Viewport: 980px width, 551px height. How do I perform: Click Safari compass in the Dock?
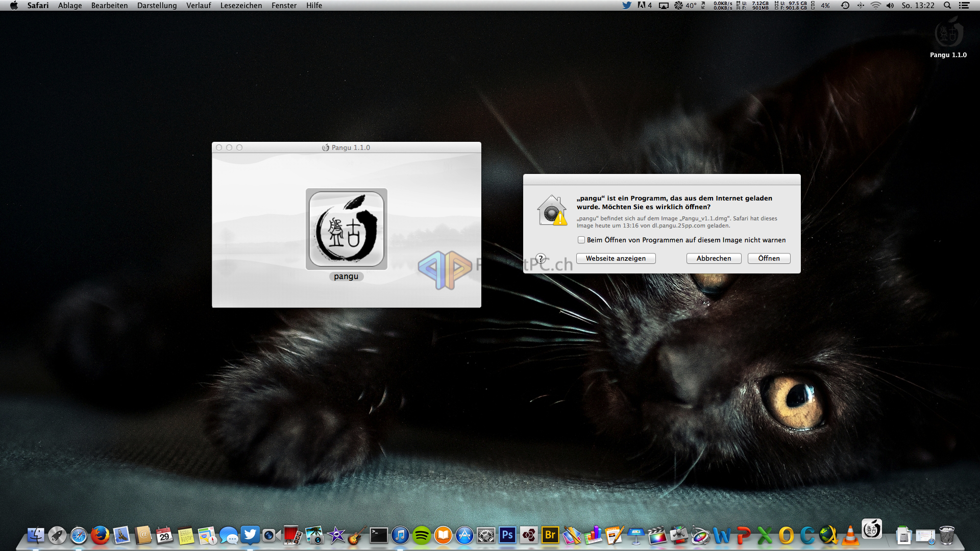79,535
